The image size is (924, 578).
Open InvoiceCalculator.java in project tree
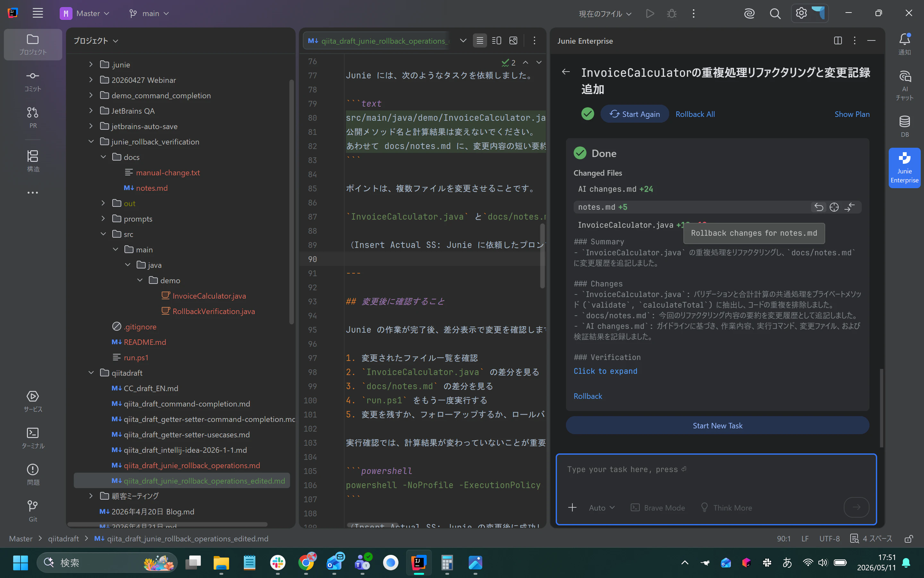point(209,296)
